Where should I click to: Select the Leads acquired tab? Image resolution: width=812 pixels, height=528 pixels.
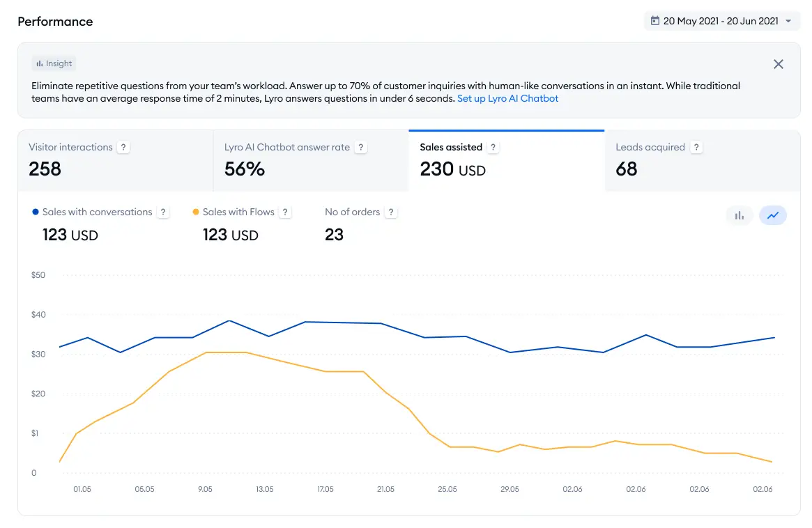tap(702, 160)
